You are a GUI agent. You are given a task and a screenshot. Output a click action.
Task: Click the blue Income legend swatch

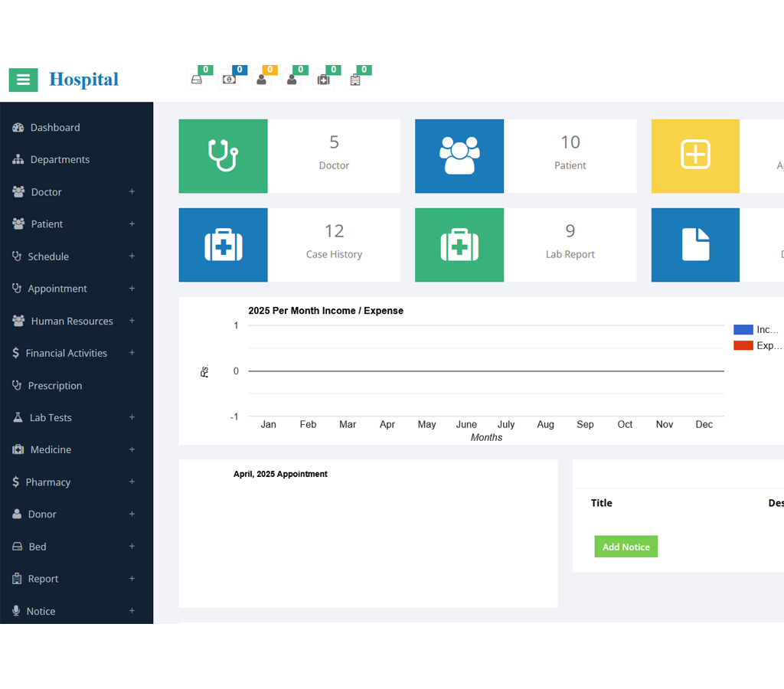click(x=743, y=329)
